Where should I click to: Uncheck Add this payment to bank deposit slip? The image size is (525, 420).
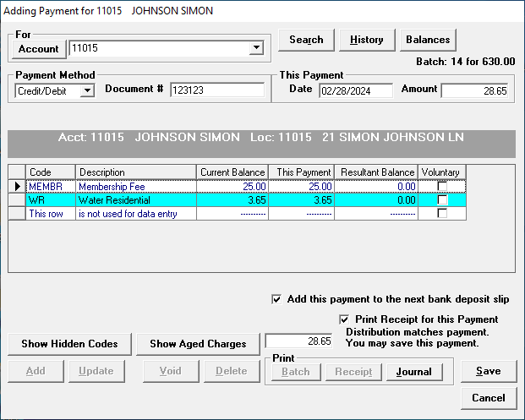[276, 299]
